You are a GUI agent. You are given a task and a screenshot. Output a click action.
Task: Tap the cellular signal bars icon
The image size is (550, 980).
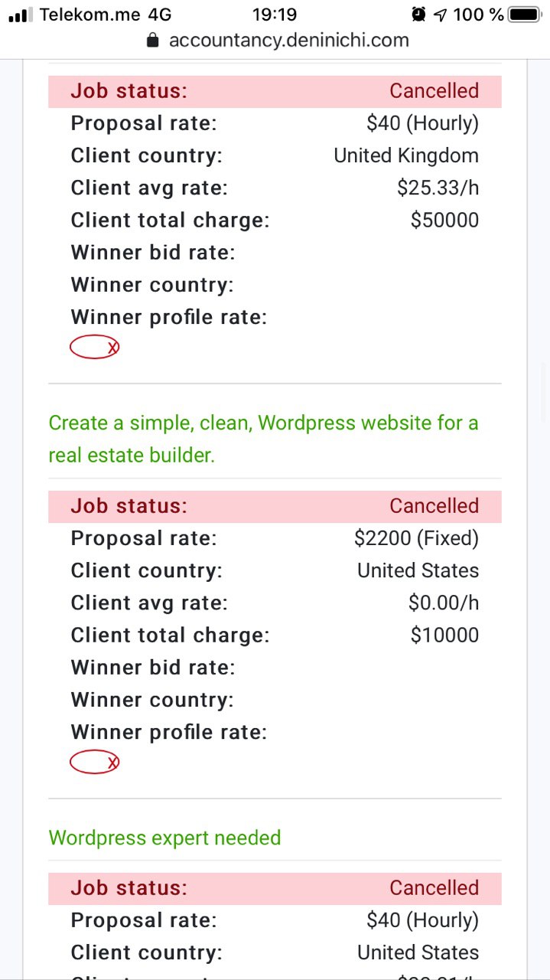pos(21,15)
